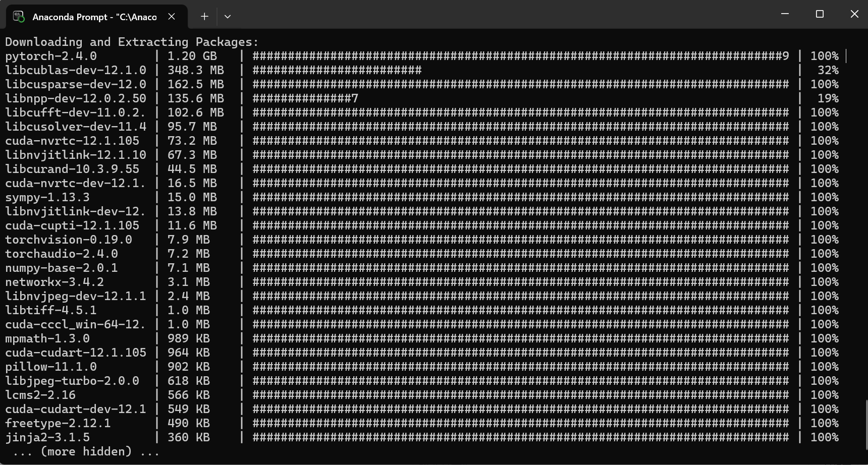
Task: Minimize the terminal window
Action: 785,14
